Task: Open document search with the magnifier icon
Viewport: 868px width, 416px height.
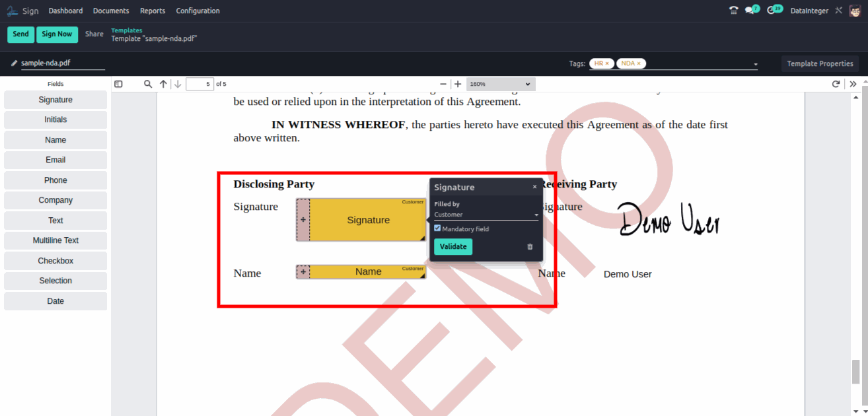Action: pos(147,84)
